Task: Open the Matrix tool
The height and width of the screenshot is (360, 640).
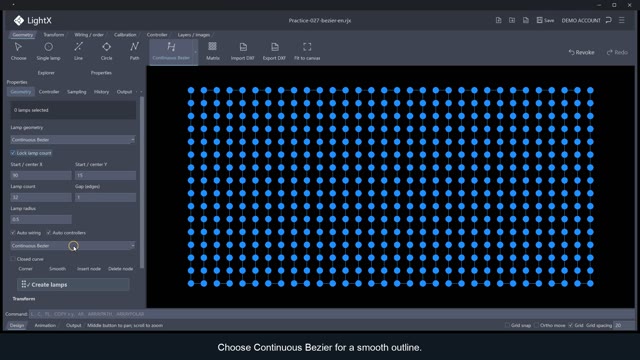Action: click(x=213, y=51)
